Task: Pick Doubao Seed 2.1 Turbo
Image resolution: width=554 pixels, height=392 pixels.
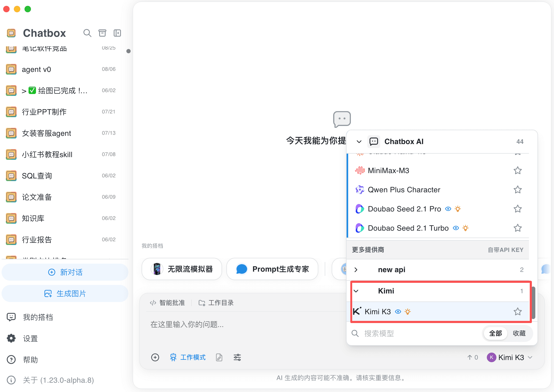Action: [438, 228]
